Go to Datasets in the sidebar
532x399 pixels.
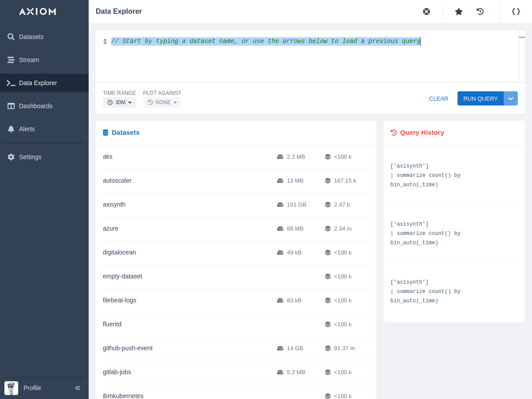click(x=31, y=37)
